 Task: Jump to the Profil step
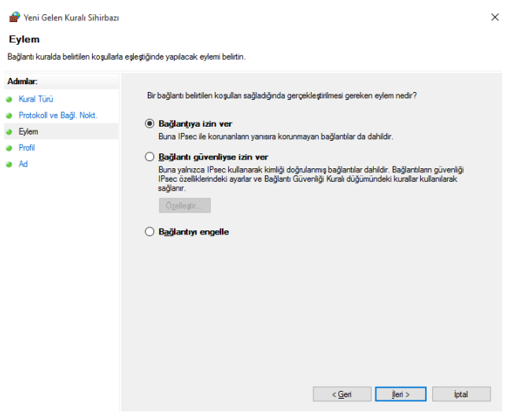click(x=27, y=148)
